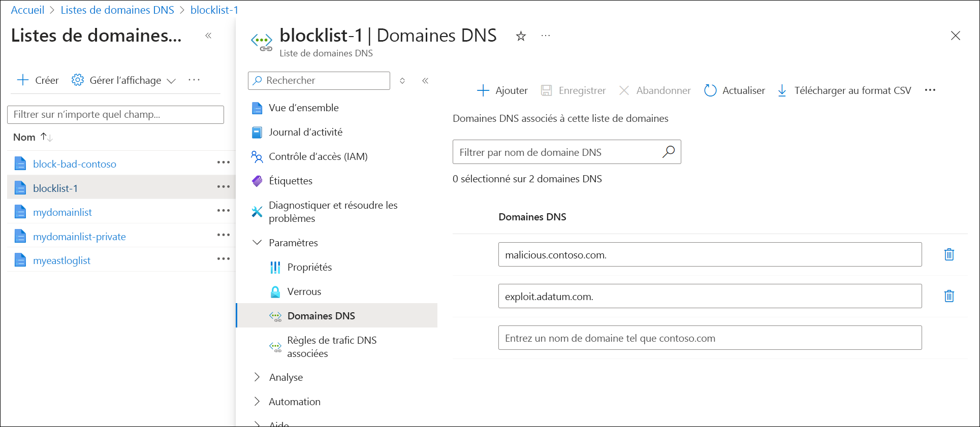980x427 pixels.
Task: Click the Ajouter plus icon
Action: [483, 90]
